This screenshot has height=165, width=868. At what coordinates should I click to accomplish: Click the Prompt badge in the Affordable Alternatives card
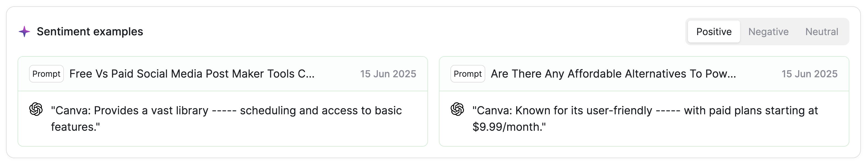tap(468, 74)
